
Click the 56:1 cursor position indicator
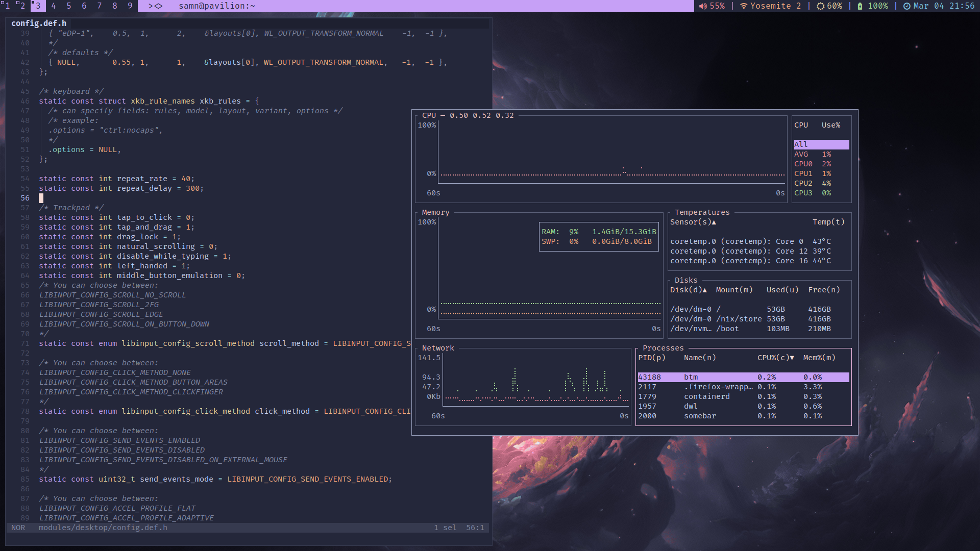click(x=475, y=528)
